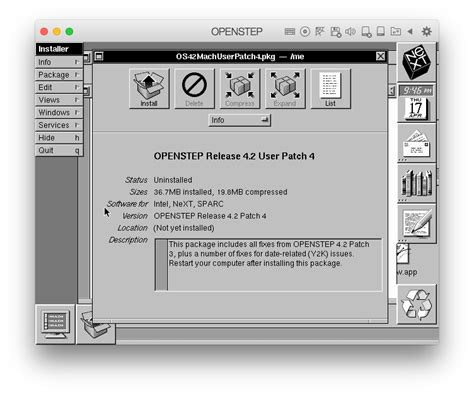
Task: Click the green macOS zoom light
Action: (x=69, y=32)
